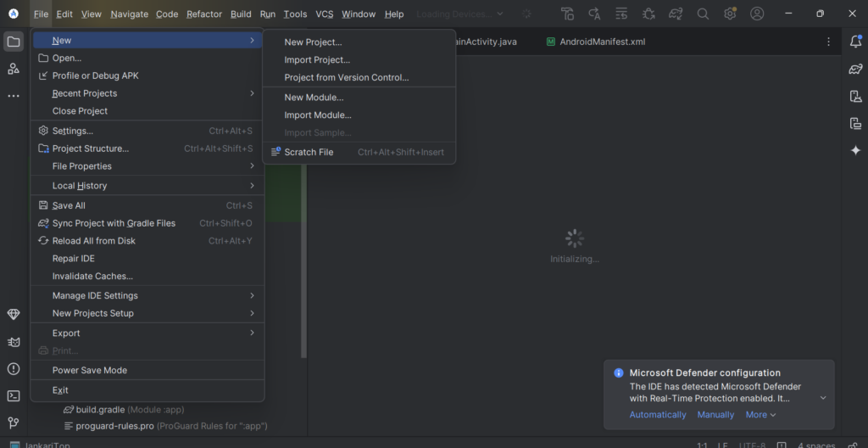Viewport: 868px width, 448px height.
Task: Select Sync Project with Gradle Files entry
Action: (147, 223)
